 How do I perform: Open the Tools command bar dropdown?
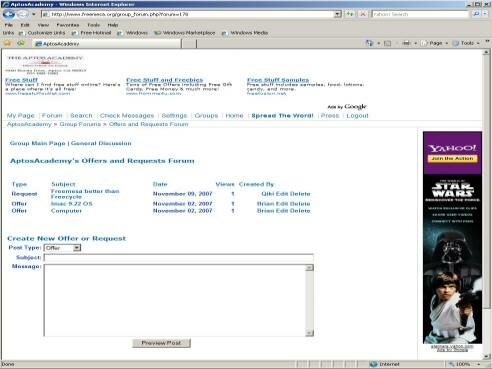pyautogui.click(x=467, y=43)
